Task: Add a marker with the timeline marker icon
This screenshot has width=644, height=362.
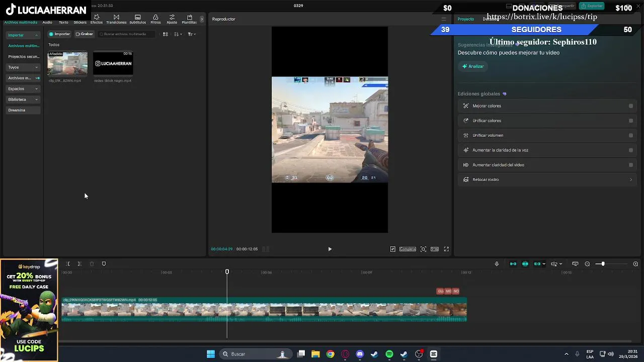Action: tap(104, 264)
